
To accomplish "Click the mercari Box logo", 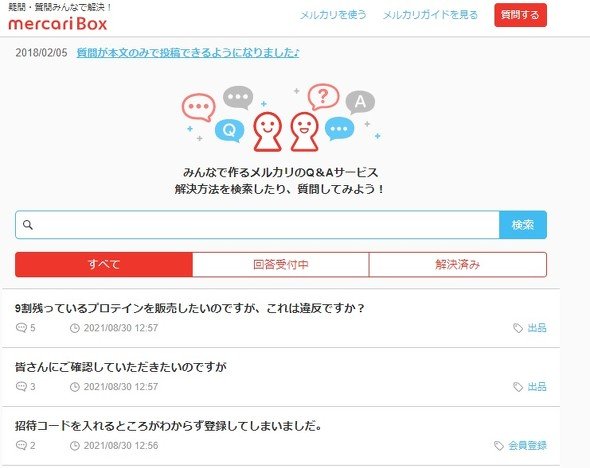I will (58, 24).
